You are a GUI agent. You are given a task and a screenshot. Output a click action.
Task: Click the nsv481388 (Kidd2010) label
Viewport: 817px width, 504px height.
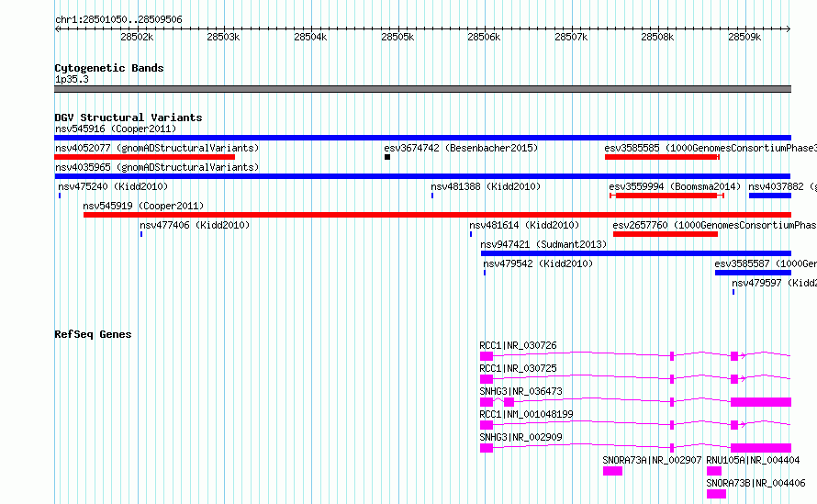[x=486, y=186]
